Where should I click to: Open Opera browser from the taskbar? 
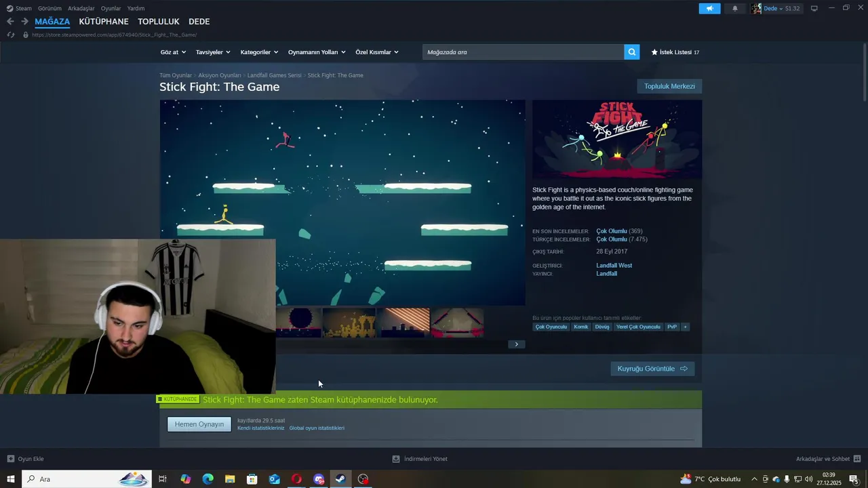296,479
